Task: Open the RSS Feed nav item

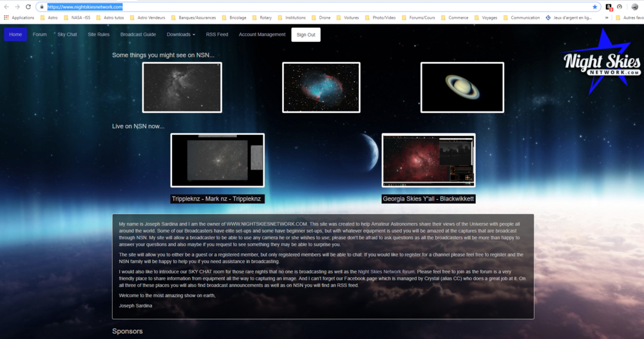Action: [217, 35]
